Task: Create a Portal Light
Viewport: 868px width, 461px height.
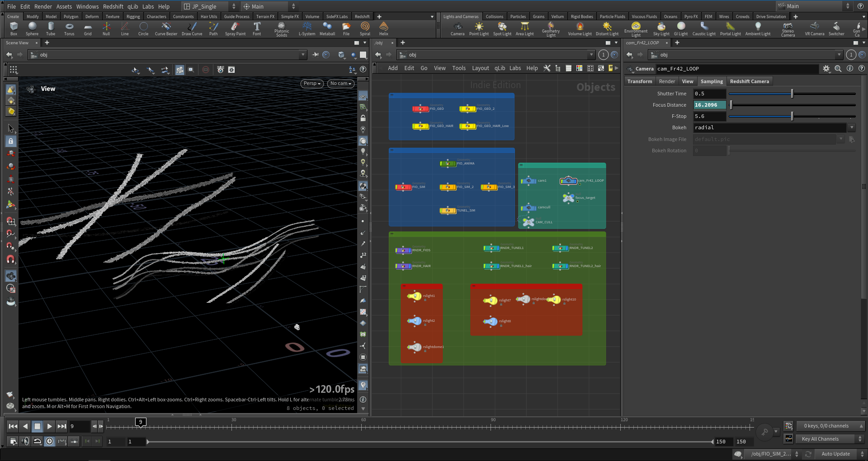Action: [731, 29]
